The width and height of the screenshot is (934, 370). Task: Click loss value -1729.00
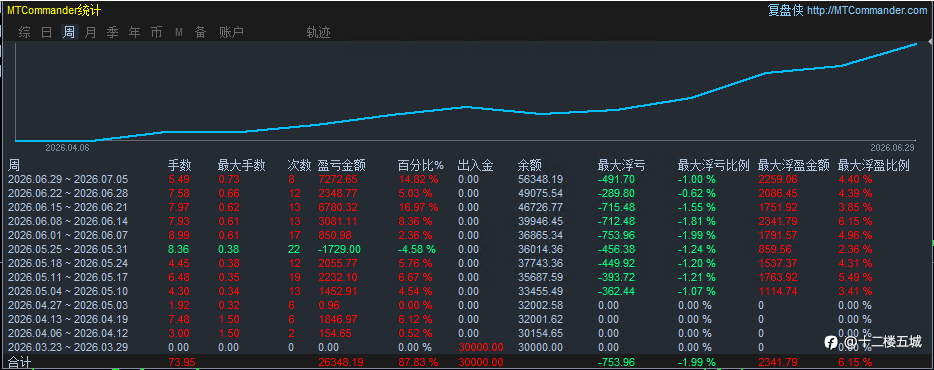(339, 249)
